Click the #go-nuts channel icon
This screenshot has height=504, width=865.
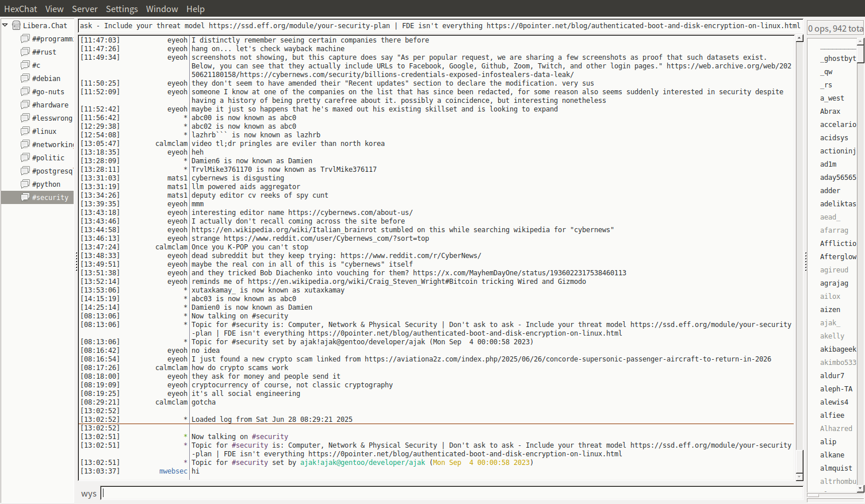25,91
